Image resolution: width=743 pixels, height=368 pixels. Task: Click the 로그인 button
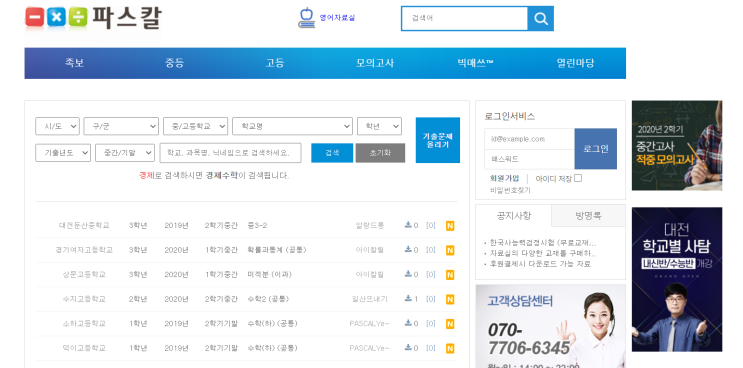coord(596,149)
